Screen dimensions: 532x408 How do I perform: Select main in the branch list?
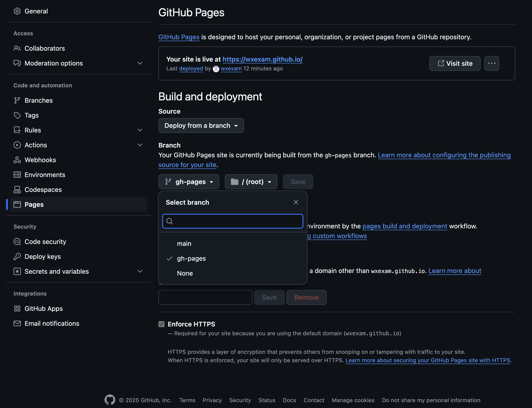(x=184, y=243)
